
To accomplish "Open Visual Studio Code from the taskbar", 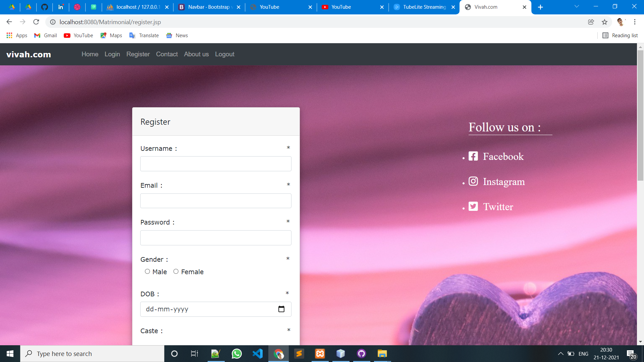I will 258,354.
